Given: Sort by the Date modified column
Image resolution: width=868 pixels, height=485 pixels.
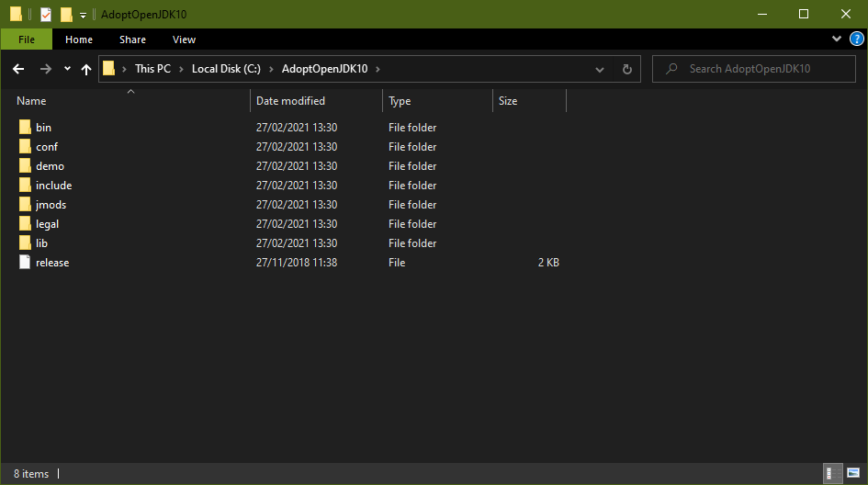Looking at the screenshot, I should (x=290, y=101).
